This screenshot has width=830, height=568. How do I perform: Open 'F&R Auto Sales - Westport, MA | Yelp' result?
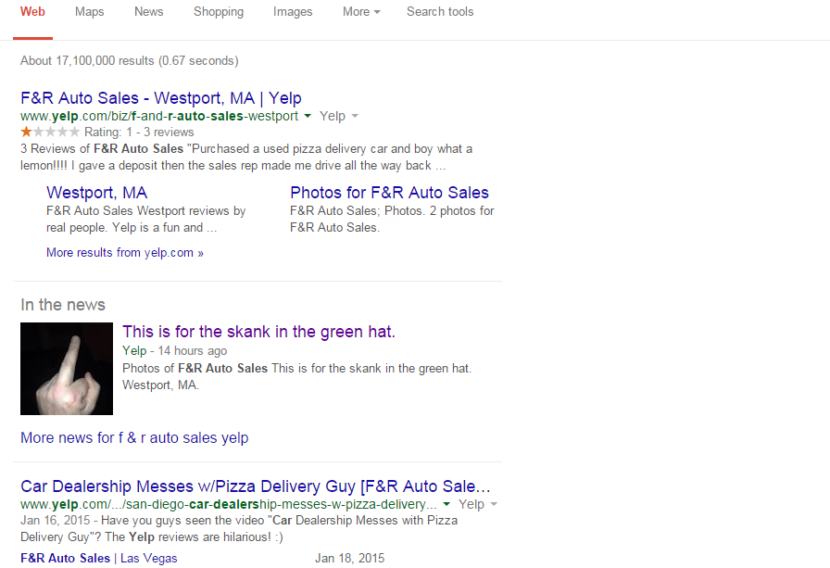click(x=161, y=98)
